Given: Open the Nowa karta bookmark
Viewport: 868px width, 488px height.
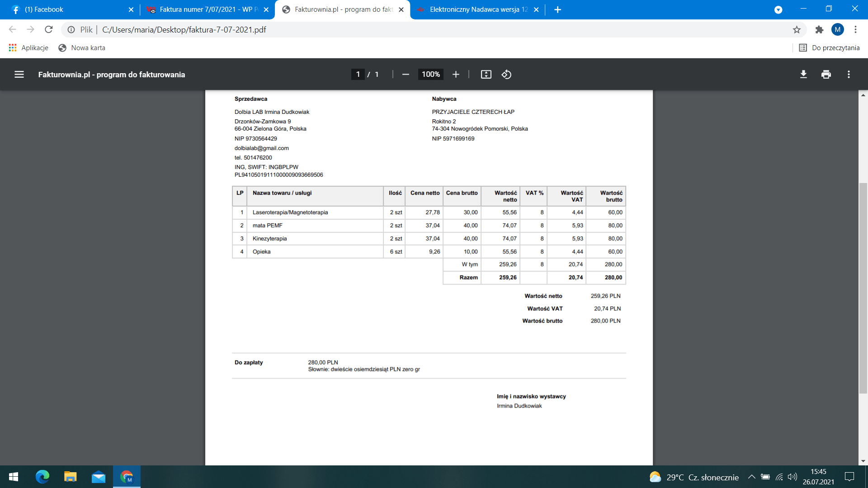Looking at the screenshot, I should pos(82,48).
